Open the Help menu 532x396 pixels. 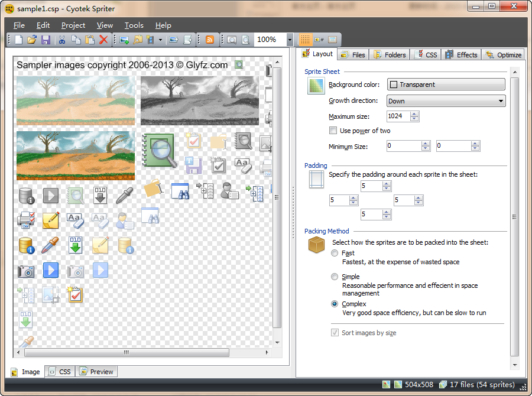click(163, 25)
